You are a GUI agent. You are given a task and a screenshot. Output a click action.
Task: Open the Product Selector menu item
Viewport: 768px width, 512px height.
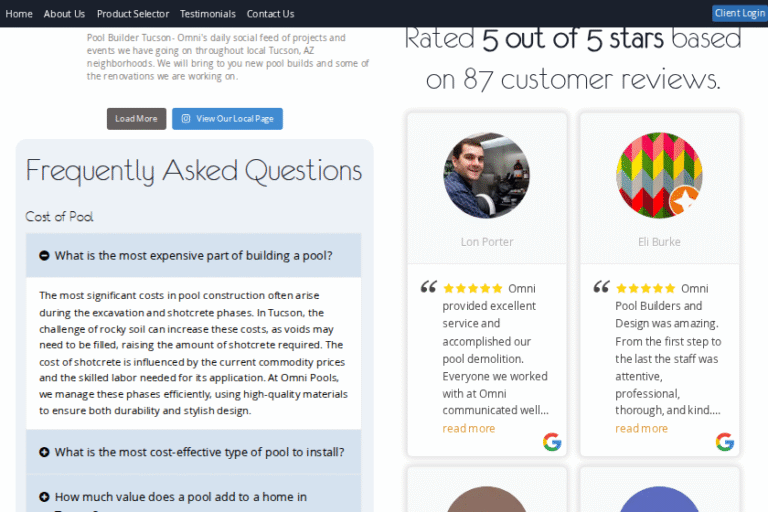pos(132,14)
